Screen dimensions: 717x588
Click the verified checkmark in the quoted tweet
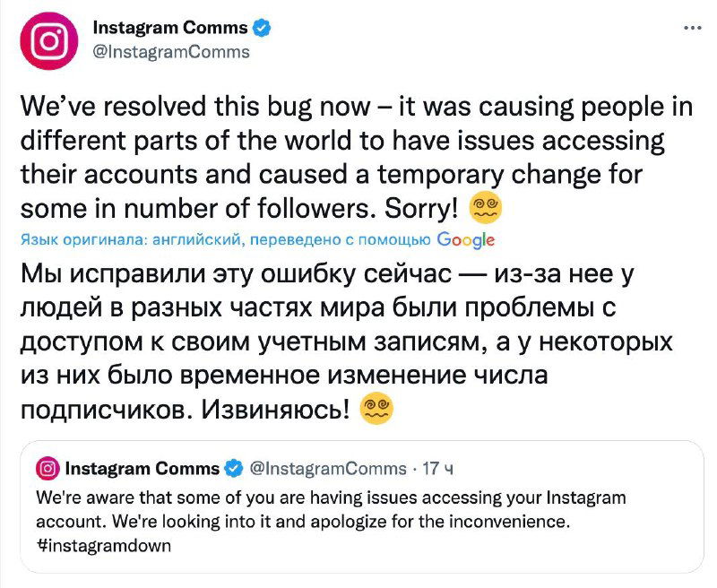235,466
